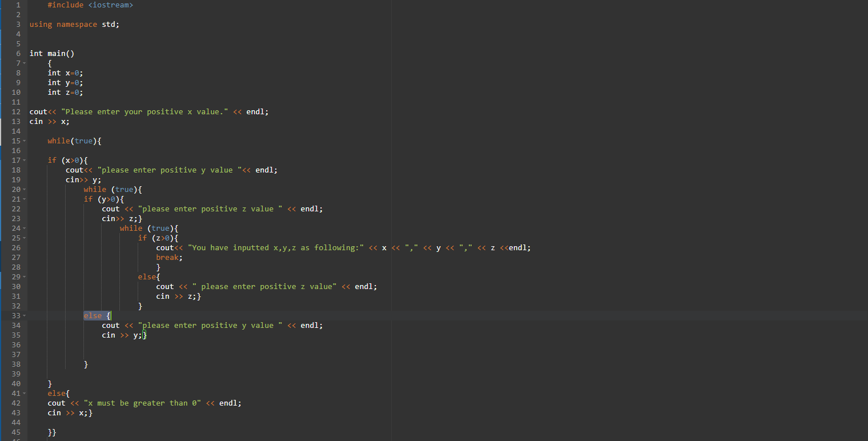Image resolution: width=868 pixels, height=441 pixels.
Task: Click the "You have inputted x,y,z as following:" string
Action: pos(276,247)
